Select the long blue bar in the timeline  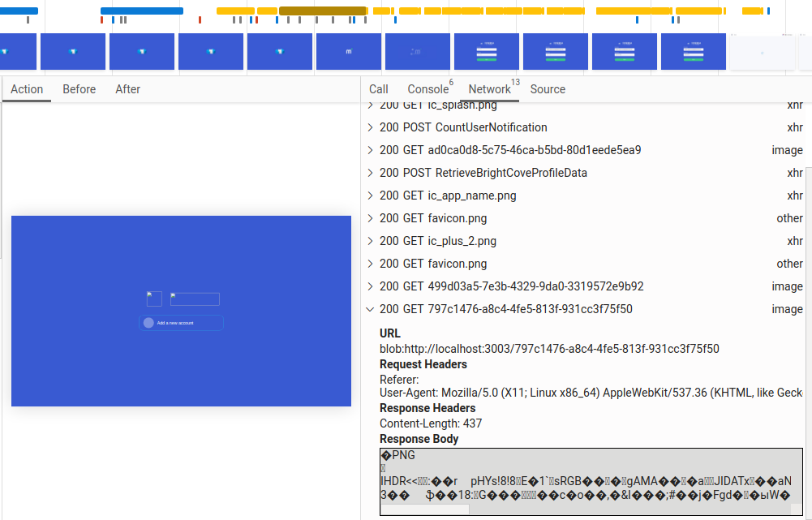click(142, 11)
